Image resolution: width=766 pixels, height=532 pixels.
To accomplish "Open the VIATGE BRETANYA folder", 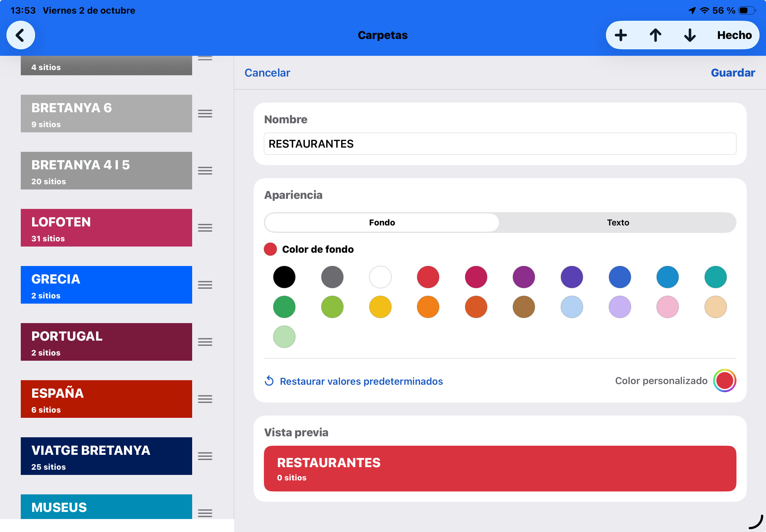I will pos(106,456).
